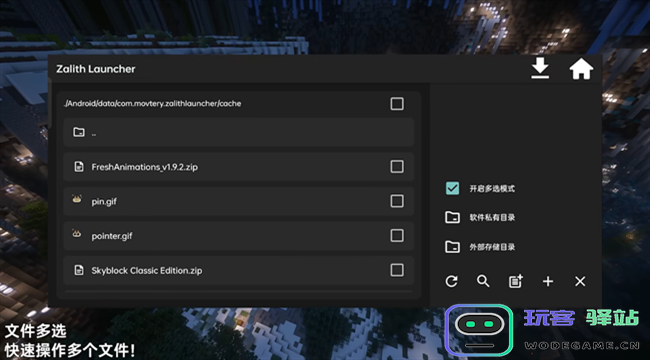The image size is (650, 360).
Task: Open the file search magnifier
Action: [483, 282]
